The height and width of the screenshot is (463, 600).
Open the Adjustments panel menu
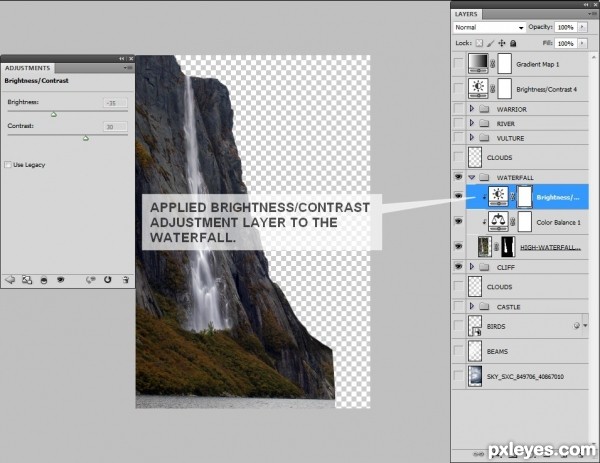128,68
